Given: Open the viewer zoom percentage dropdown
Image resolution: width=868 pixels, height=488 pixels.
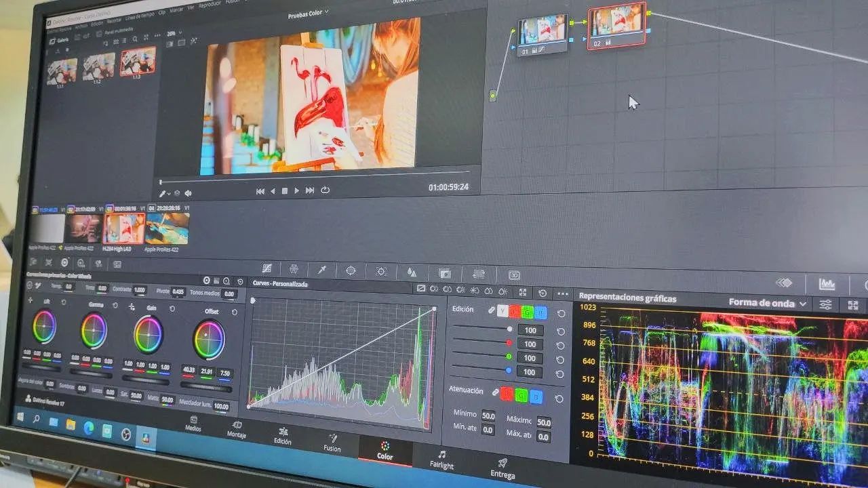Looking at the screenshot, I should point(174,33).
